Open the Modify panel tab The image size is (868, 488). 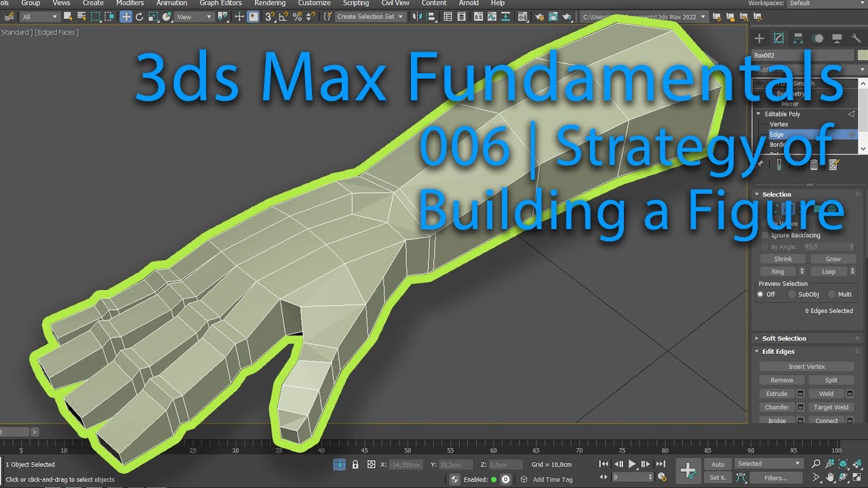[778, 39]
